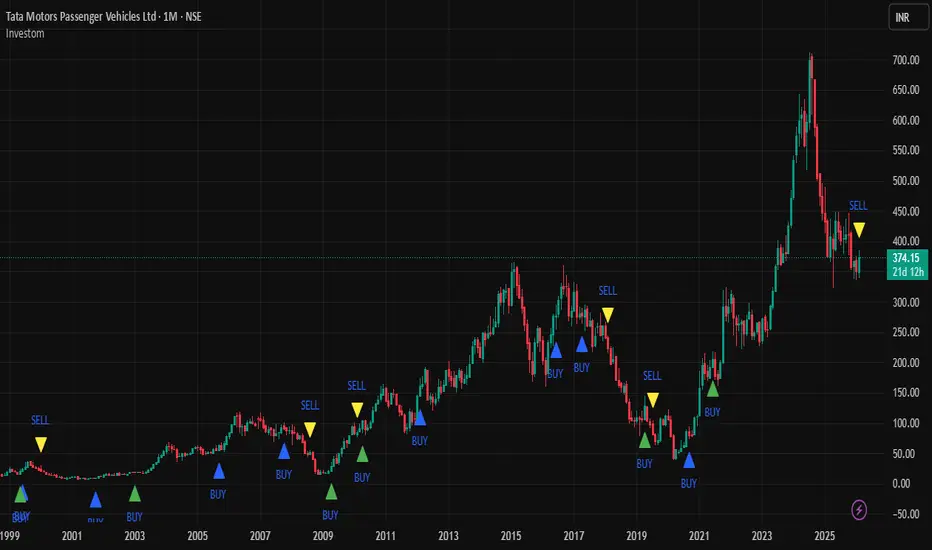Click the 2017 label on time axis
The height and width of the screenshot is (550, 932).
click(x=574, y=536)
